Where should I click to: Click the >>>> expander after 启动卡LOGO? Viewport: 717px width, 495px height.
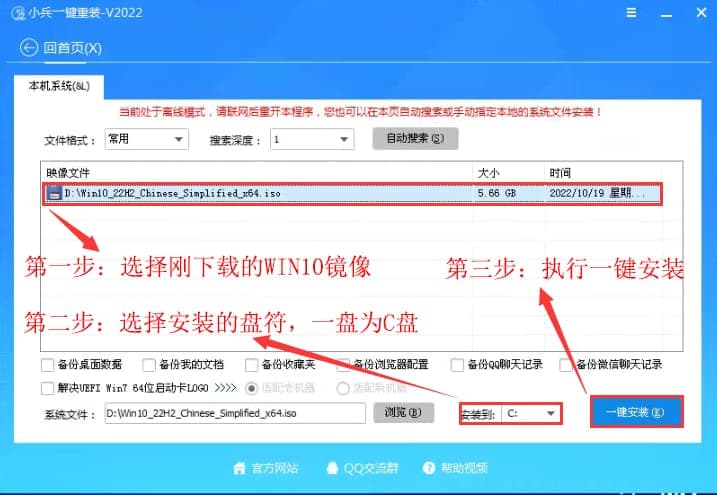[225, 388]
